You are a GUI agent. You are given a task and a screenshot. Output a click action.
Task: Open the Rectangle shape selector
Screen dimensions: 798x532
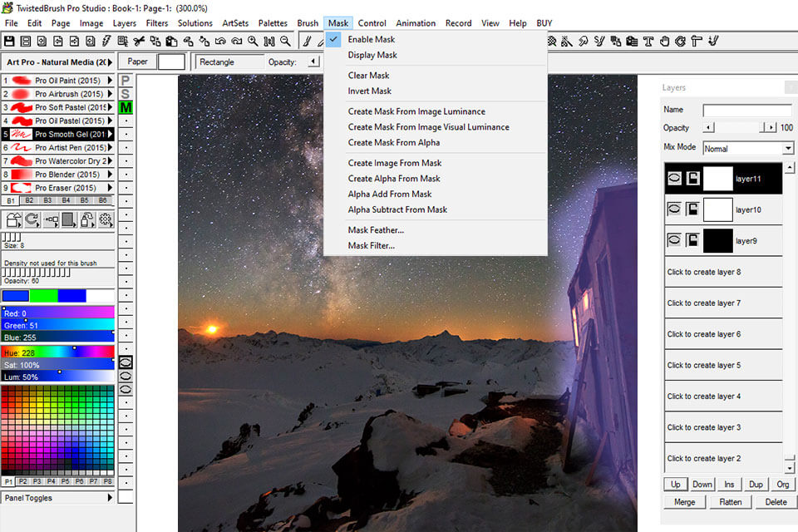229,62
